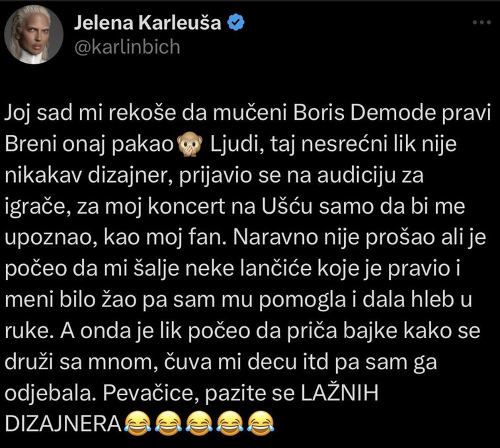Viewport: 500px width, 448px height.
Task: Open the three-dot more options menu
Action: coord(481,22)
